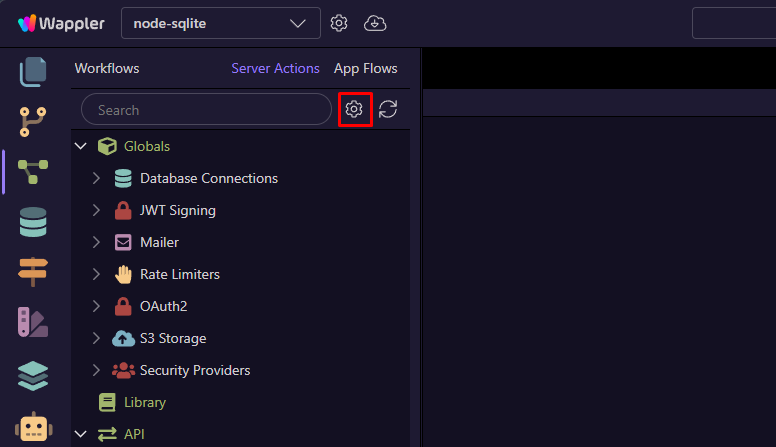Select the Workflows sidebar icon

point(33,173)
